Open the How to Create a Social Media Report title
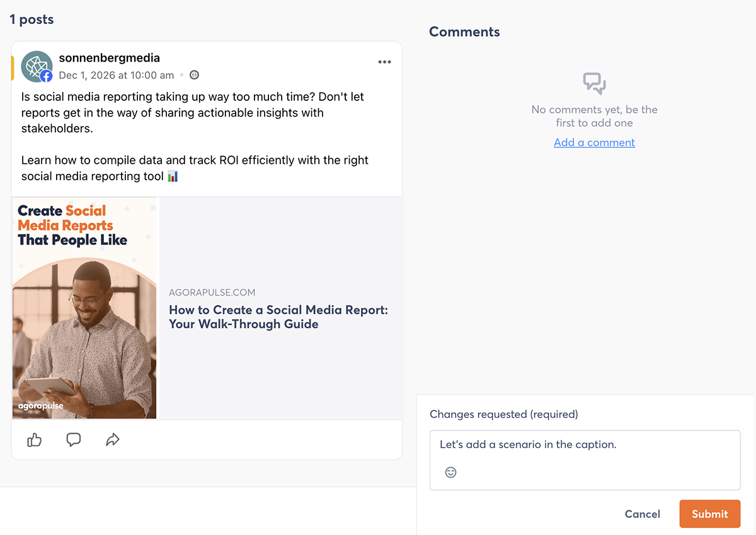Viewport: 756px width, 535px height. 278,317
